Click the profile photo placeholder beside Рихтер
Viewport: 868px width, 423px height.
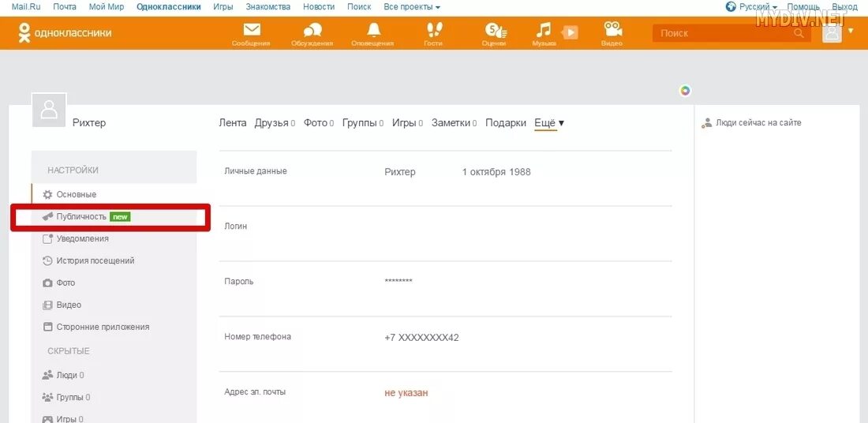(x=49, y=110)
